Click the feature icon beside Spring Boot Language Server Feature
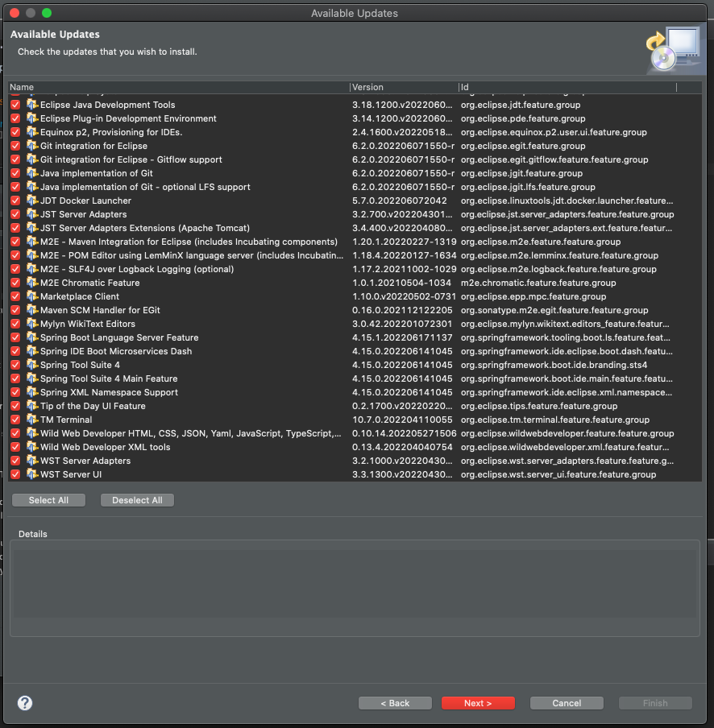The width and height of the screenshot is (714, 728). coord(32,337)
